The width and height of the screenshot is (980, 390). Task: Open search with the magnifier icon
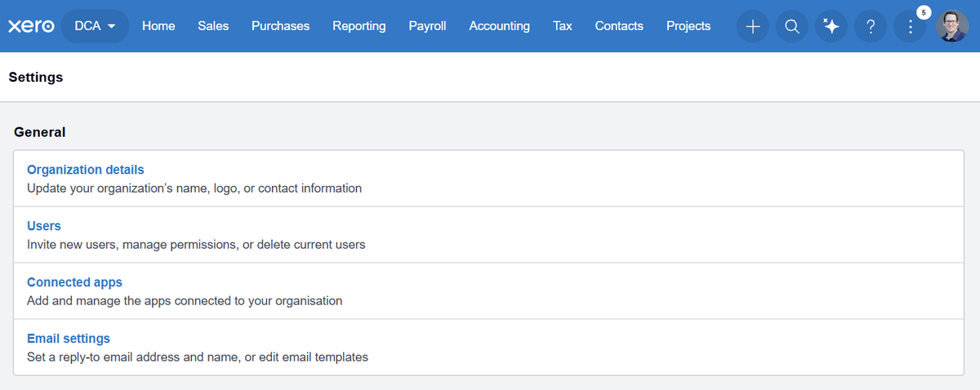(x=791, y=26)
